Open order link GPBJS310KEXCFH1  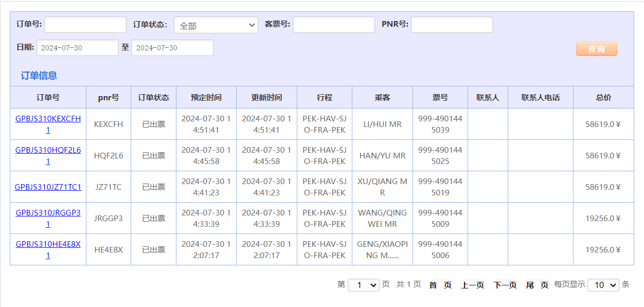tap(48, 119)
